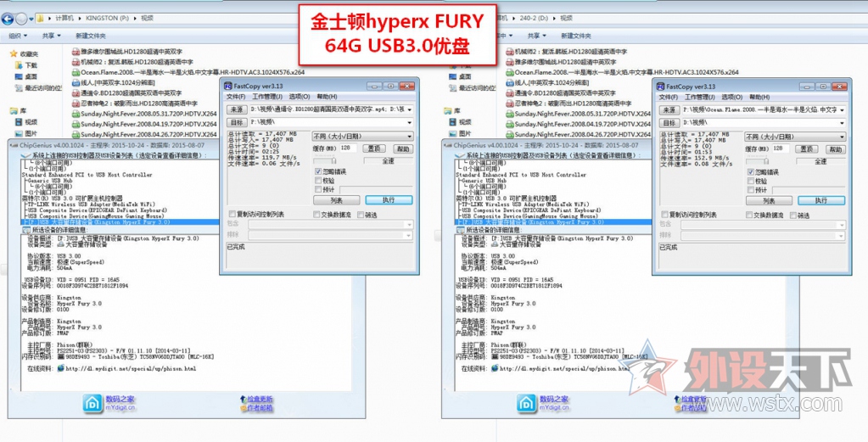Select Sunday.Night.Fever.2008.05.31 file in KINGSTON (P:) window
This screenshot has width=868, height=442.
point(144,114)
